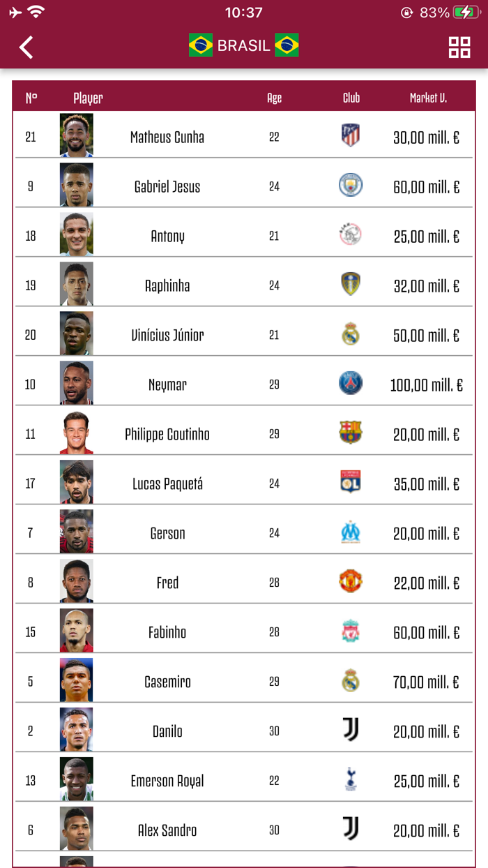Select the Manchester City badge beside Gabriel Jesus
The image size is (488, 868).
pos(350,186)
